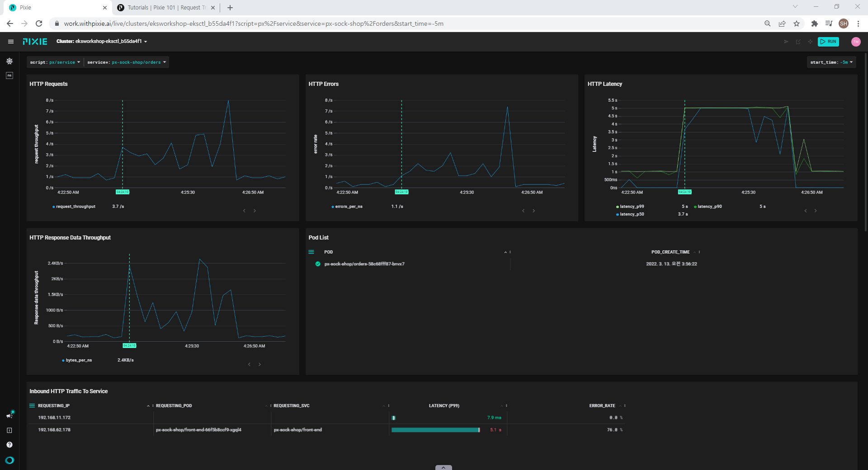Open pod px-sock-shop/orders-58c68fff87-bnvx7 link
868x470 pixels.
(364, 264)
